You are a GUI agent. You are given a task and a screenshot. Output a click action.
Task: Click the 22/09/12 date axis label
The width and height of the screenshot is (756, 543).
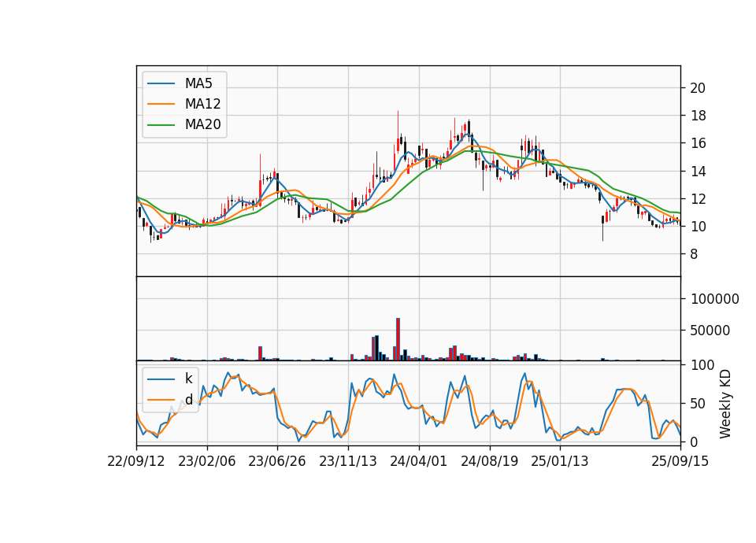click(136, 462)
